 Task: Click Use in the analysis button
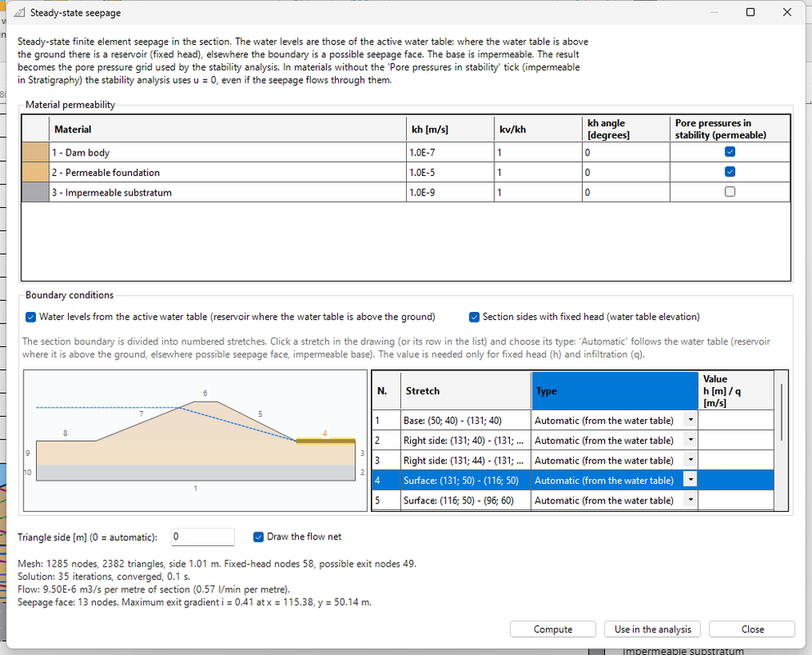click(x=652, y=629)
